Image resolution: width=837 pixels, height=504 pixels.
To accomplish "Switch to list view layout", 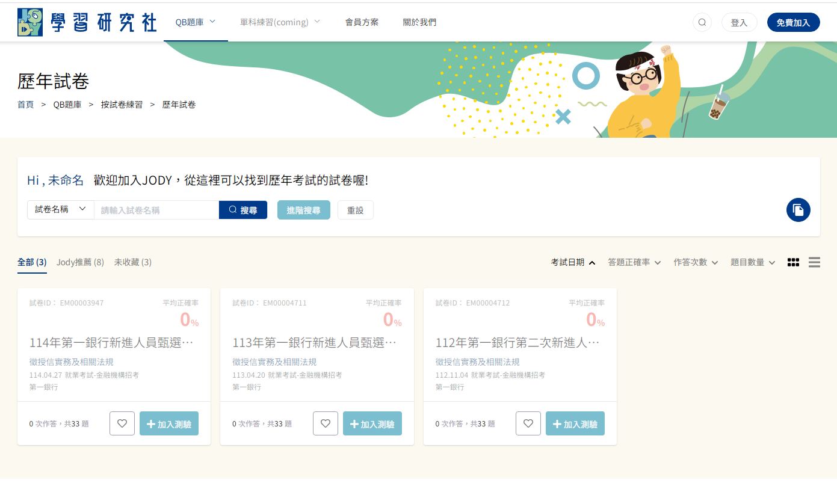I will [x=814, y=262].
